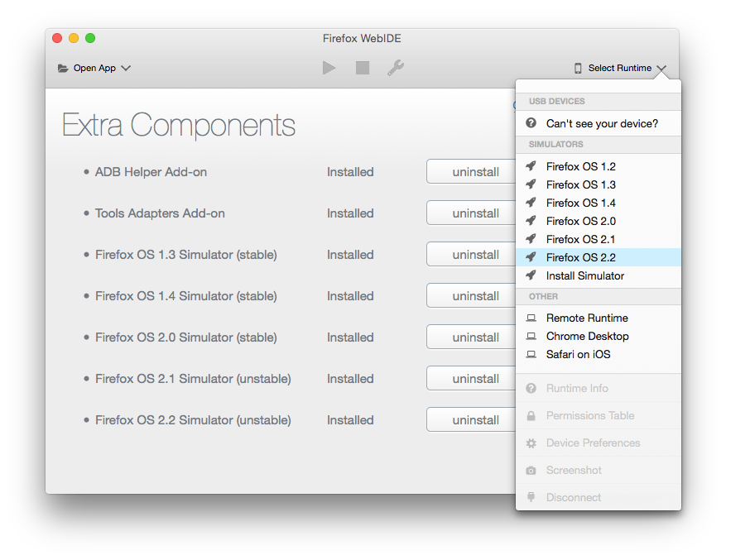Open the "Can't see your device?" help

coord(602,123)
